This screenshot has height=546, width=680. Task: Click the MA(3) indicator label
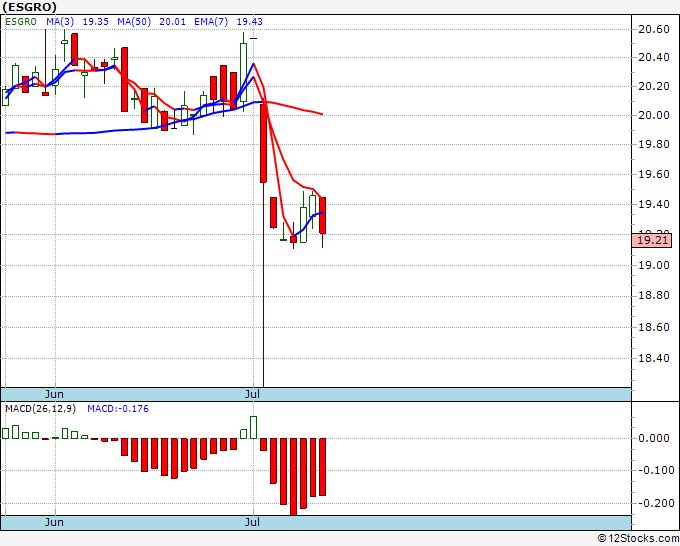click(x=60, y=22)
